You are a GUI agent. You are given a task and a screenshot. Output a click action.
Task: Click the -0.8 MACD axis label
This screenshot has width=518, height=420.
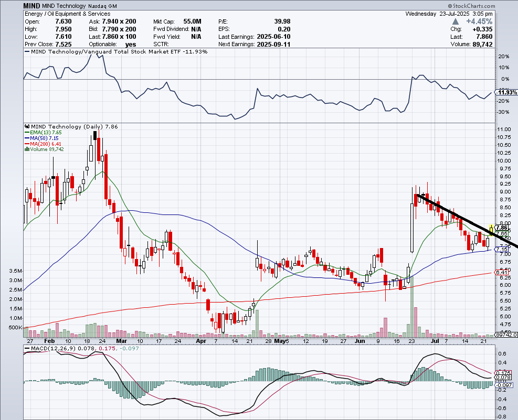pyautogui.click(x=502, y=417)
